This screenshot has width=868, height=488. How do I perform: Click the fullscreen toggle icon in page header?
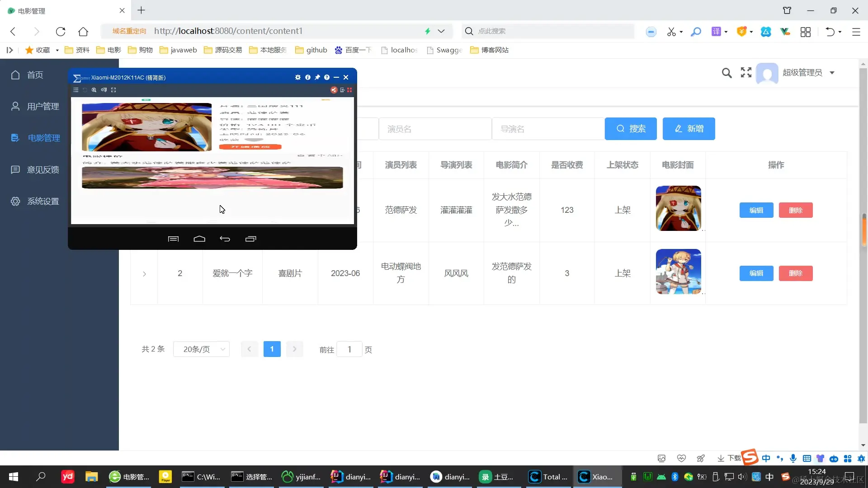746,72
